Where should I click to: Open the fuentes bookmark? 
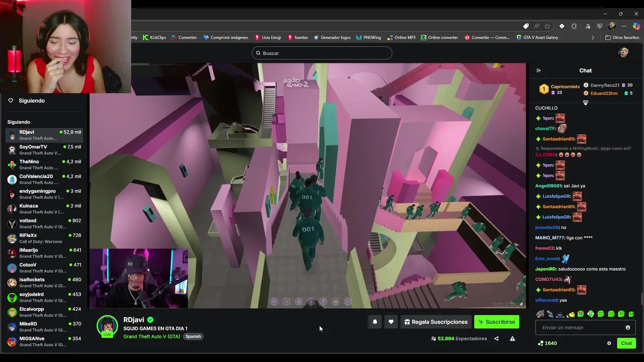click(297, 37)
